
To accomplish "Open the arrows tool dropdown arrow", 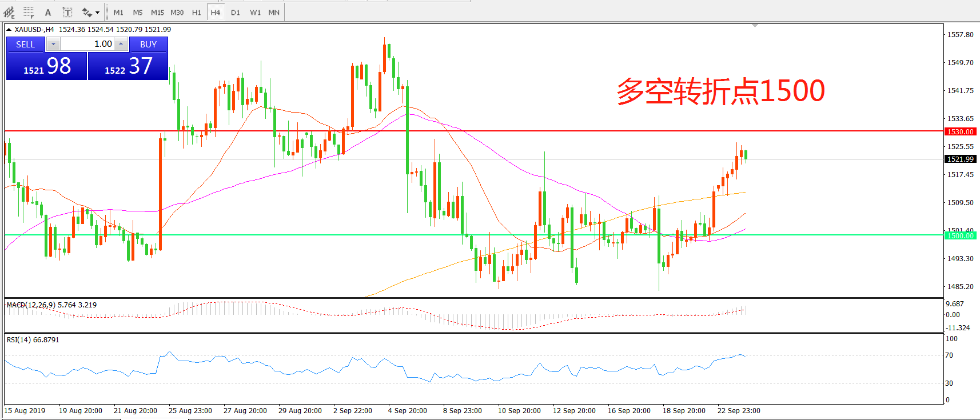I will pyautogui.click(x=98, y=12).
